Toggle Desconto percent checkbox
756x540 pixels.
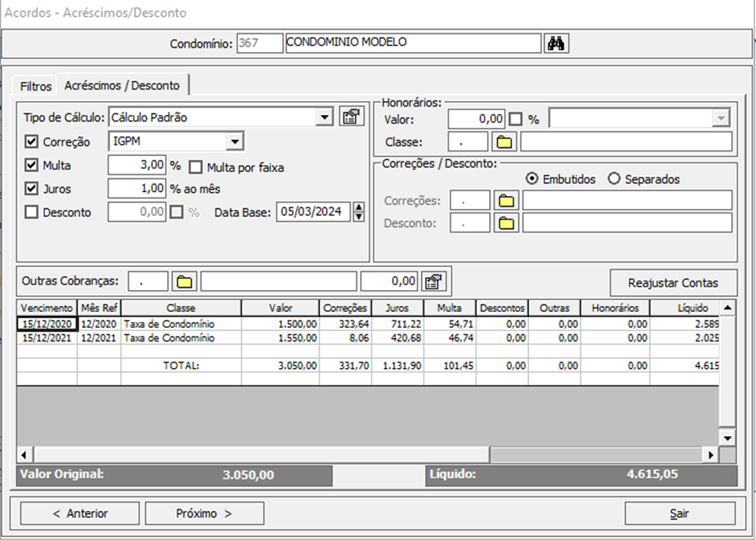(x=177, y=212)
